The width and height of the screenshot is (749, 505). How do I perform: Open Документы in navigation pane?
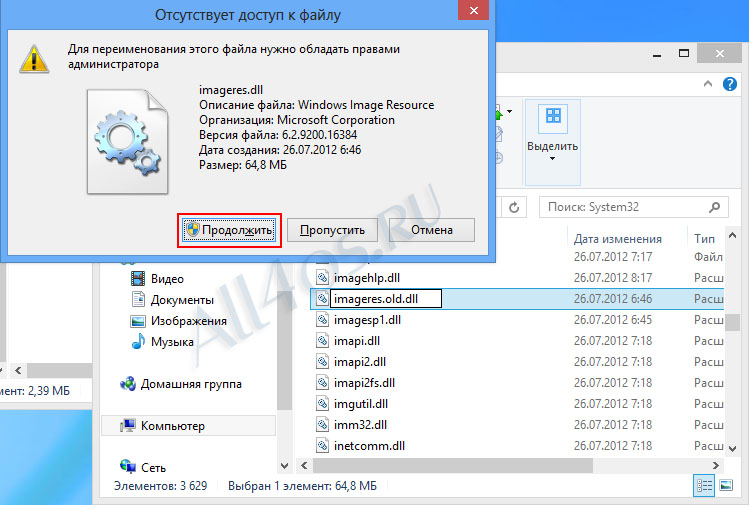[182, 300]
